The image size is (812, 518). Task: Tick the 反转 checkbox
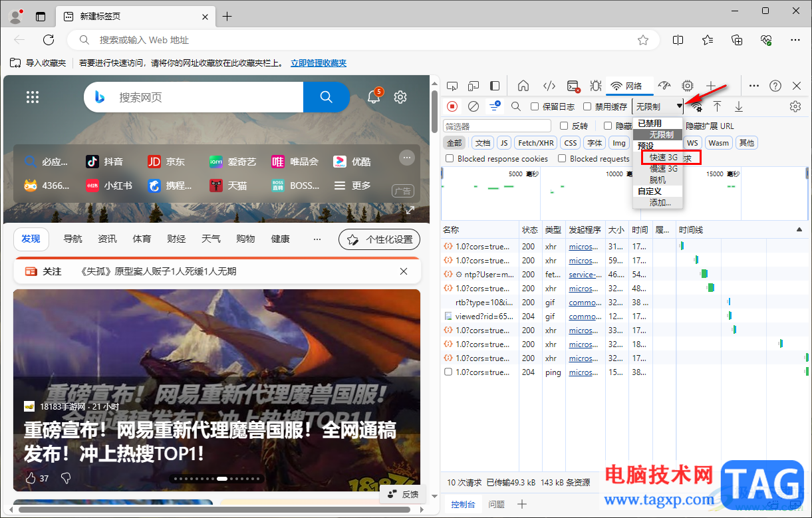(x=564, y=126)
